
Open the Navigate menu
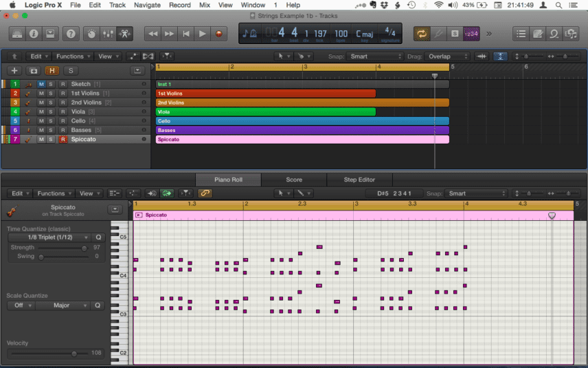point(147,5)
